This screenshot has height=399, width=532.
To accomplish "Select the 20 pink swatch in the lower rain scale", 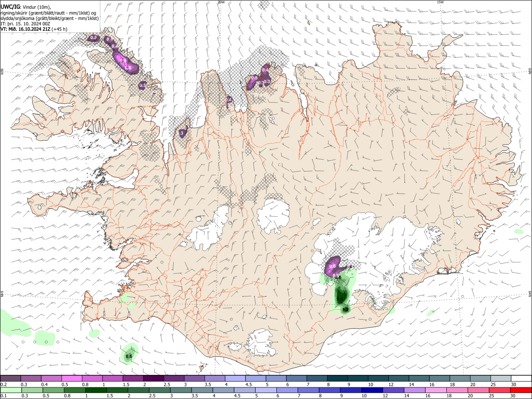I will click(478, 390).
